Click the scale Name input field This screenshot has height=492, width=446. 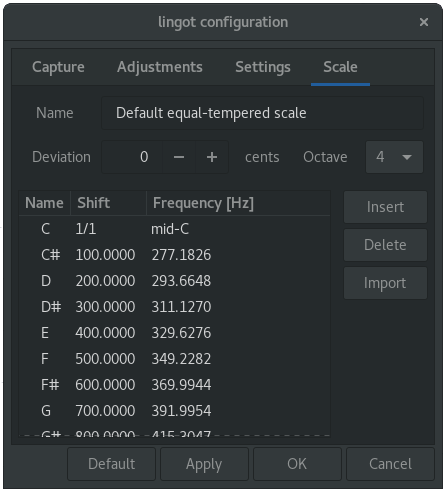262,113
